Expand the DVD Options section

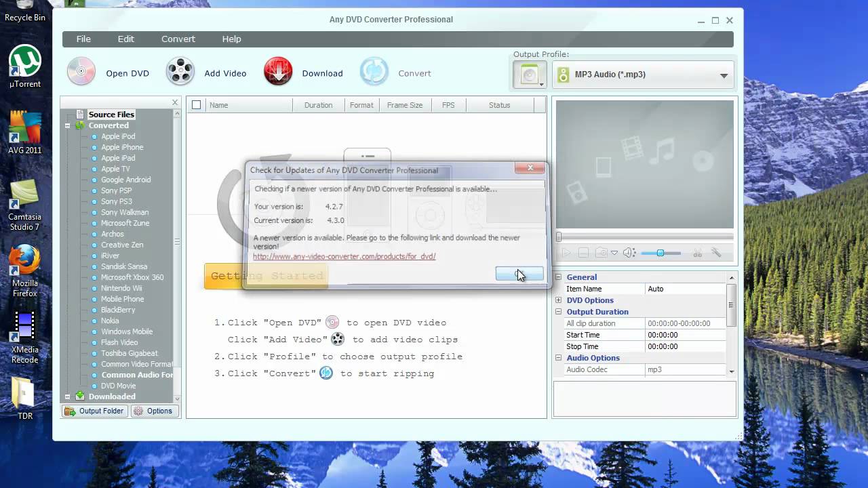coord(559,300)
